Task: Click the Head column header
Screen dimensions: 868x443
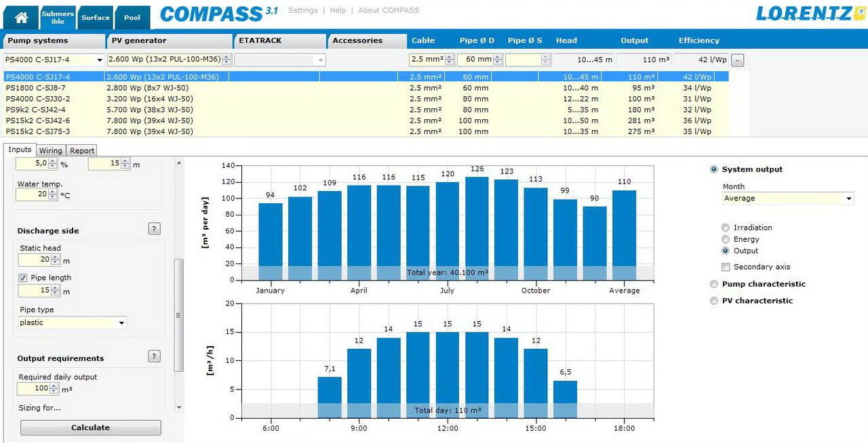Action: point(566,41)
